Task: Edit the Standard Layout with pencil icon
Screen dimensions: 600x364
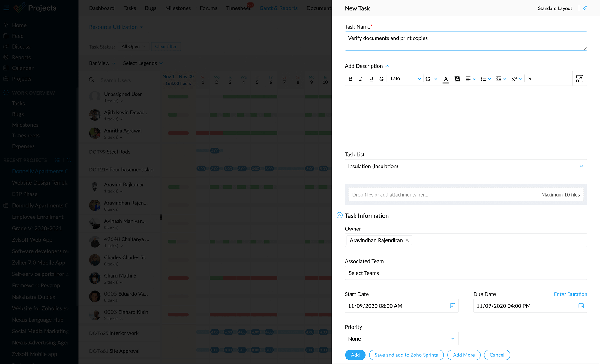Action: pos(585,8)
